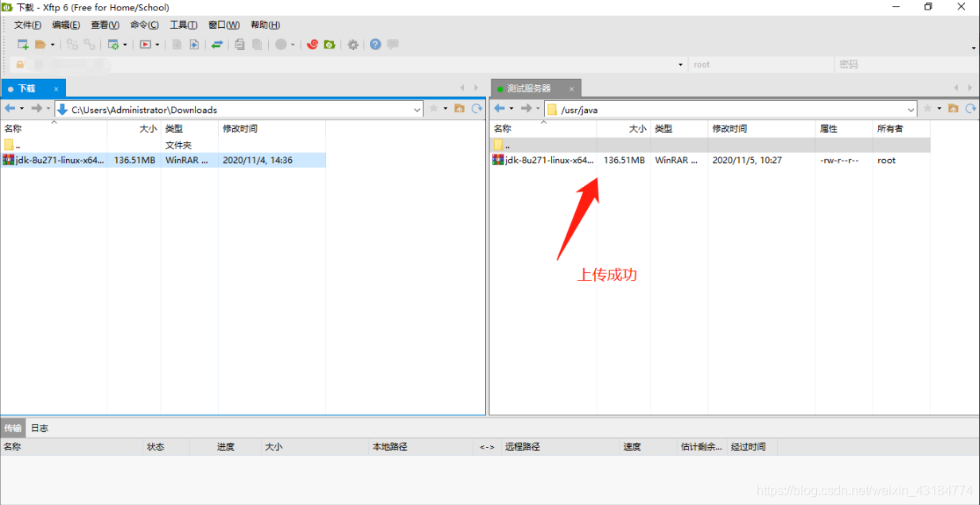Sort local pane by 大小 column
This screenshot has height=505, width=980.
tap(134, 128)
